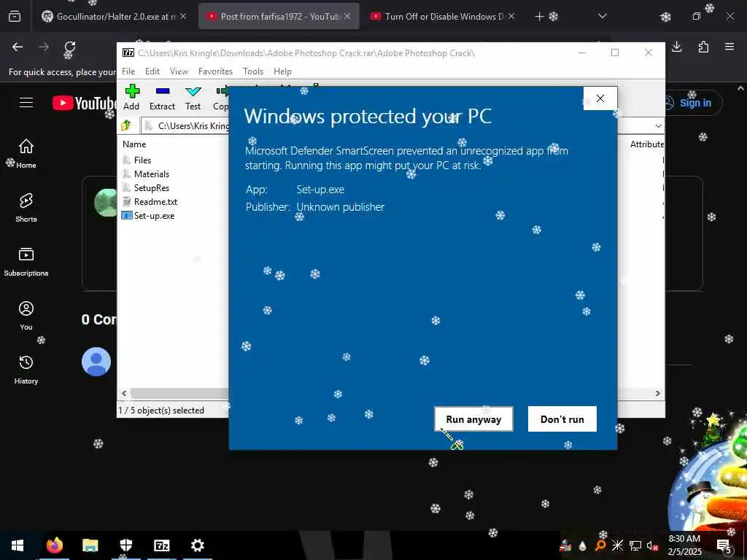747x560 pixels.
Task: Close the Turn Off or Disable Windows tab
Action: [511, 16]
